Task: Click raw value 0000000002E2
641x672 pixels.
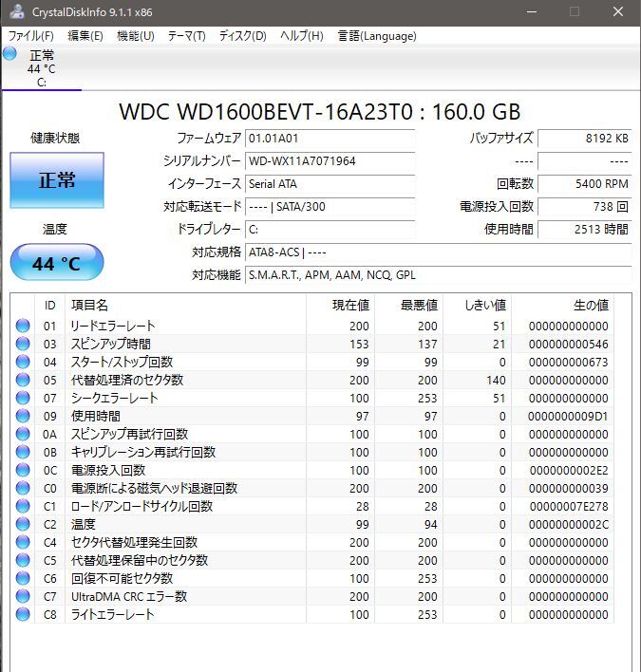Action: point(569,470)
